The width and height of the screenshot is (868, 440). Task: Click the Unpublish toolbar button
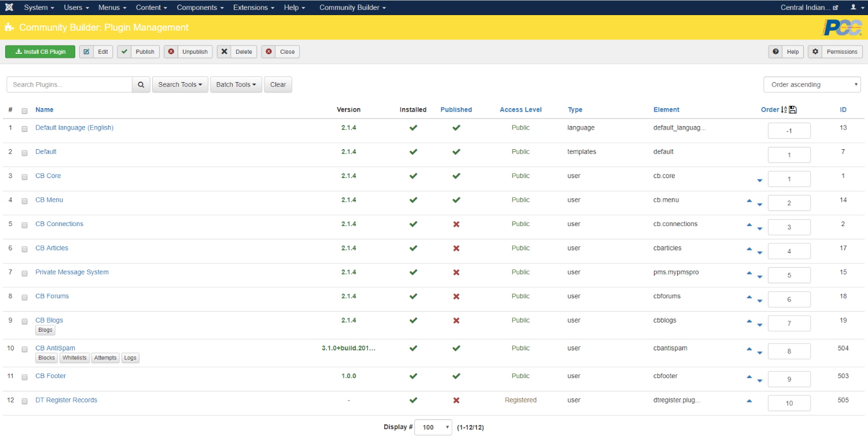189,51
